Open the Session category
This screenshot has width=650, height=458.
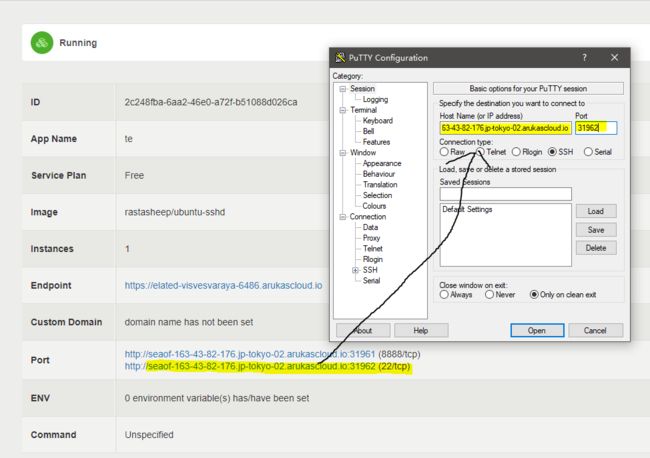[362, 89]
